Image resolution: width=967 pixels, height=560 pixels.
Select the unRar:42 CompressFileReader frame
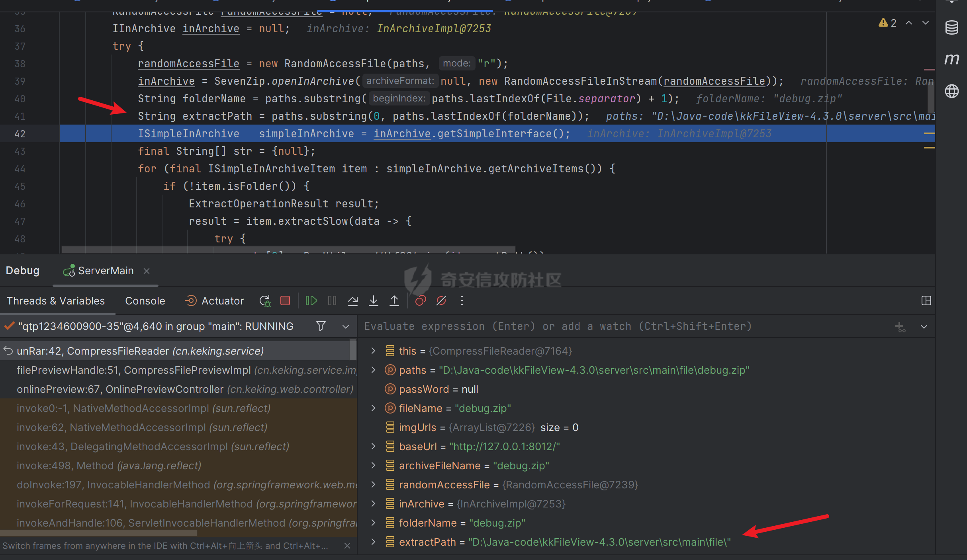175,351
